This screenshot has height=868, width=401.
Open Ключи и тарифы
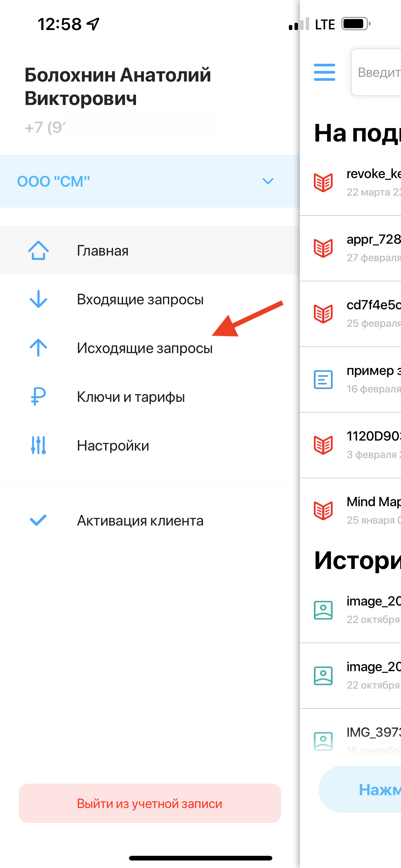click(x=150, y=396)
